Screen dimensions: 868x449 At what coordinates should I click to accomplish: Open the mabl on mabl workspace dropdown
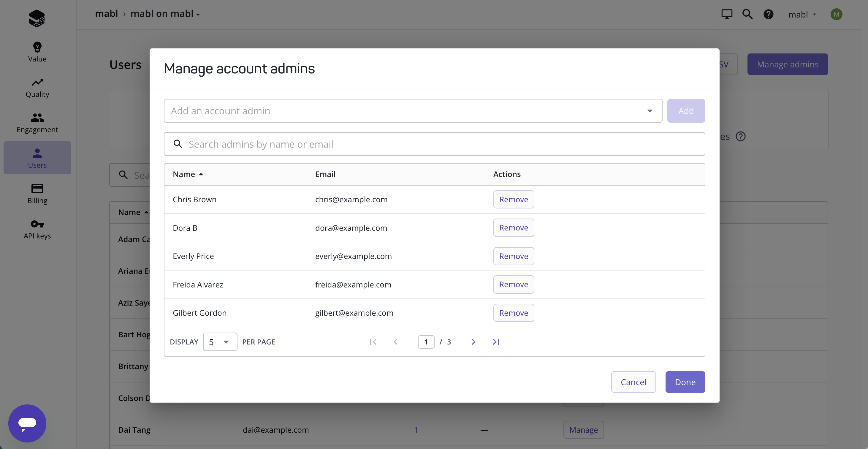pyautogui.click(x=165, y=14)
